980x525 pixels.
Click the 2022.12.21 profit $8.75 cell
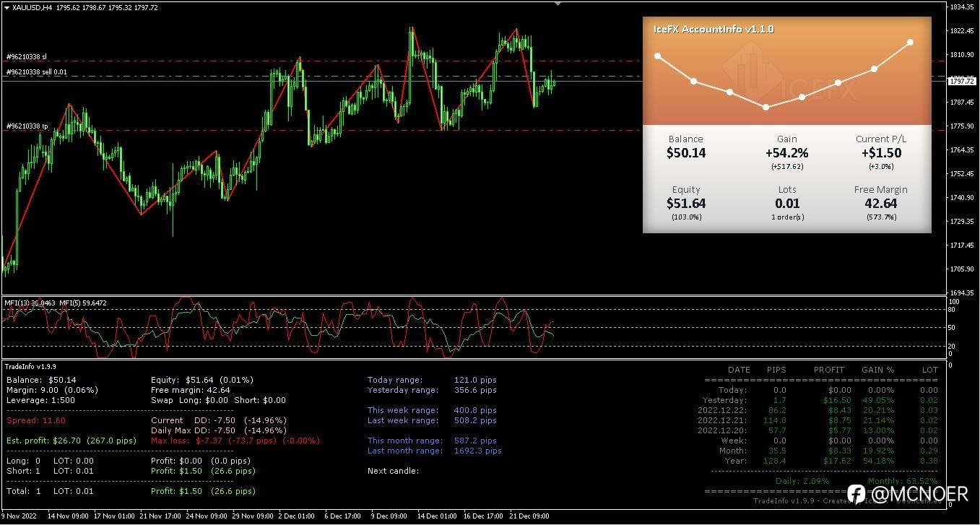pyautogui.click(x=840, y=420)
